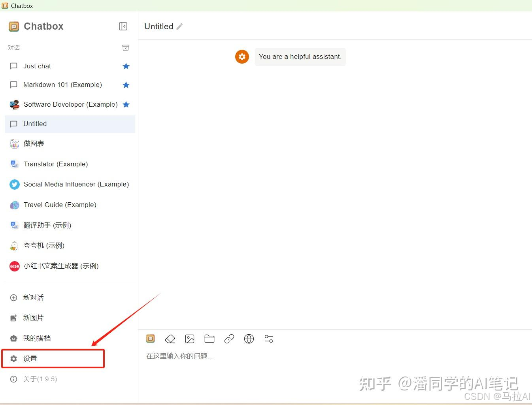This screenshot has width=532, height=405.
Task: Click the clear conversations archive icon
Action: [x=126, y=48]
